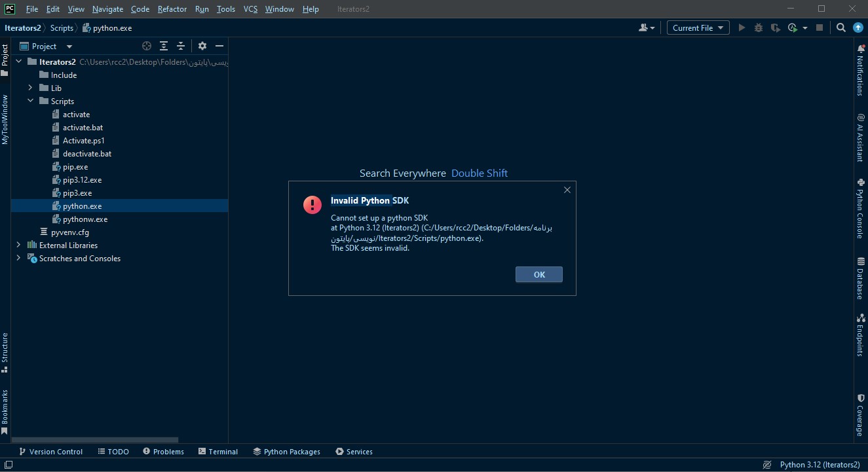868x472 pixels.
Task: Open the Code menu
Action: 140,9
